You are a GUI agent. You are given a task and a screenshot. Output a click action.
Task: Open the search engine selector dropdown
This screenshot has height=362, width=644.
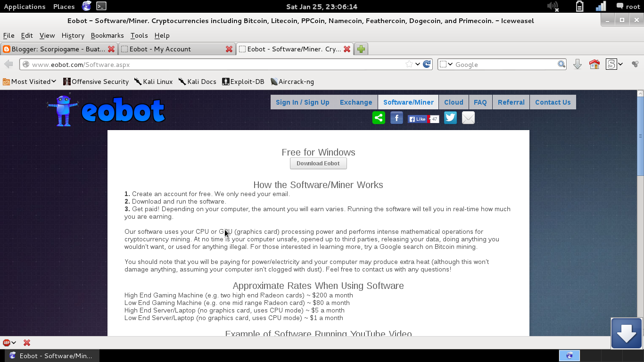pos(446,65)
